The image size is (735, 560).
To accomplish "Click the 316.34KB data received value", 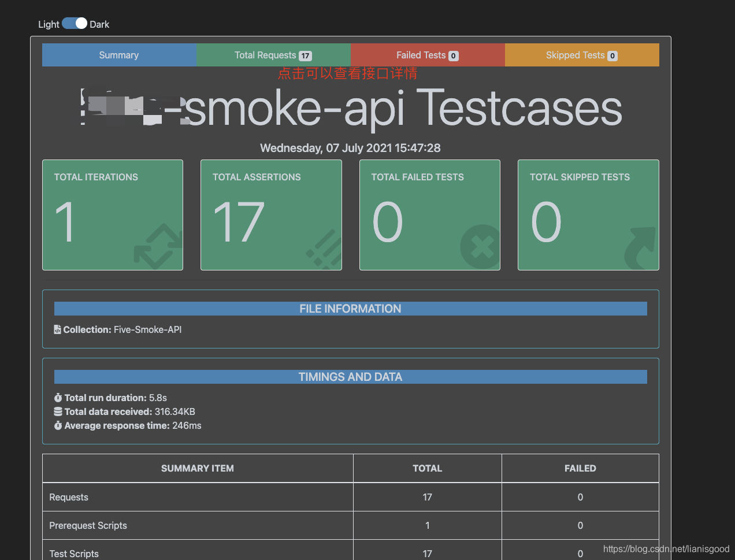I will point(175,411).
